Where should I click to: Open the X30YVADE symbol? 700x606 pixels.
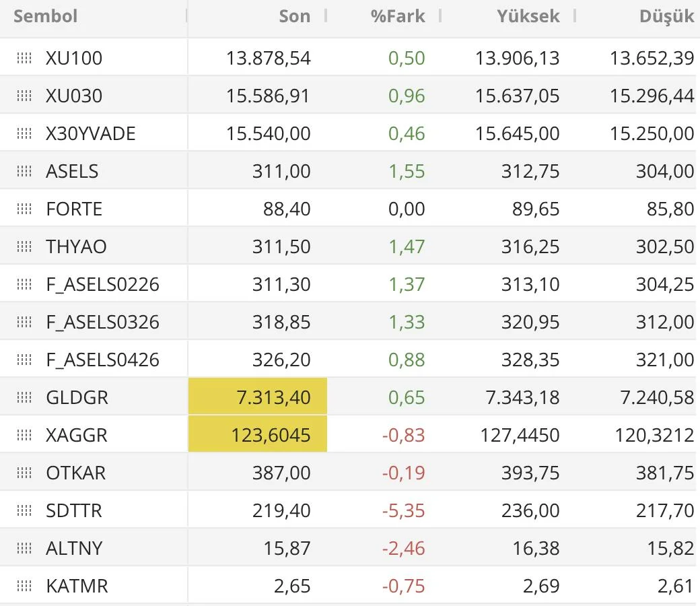point(91,134)
